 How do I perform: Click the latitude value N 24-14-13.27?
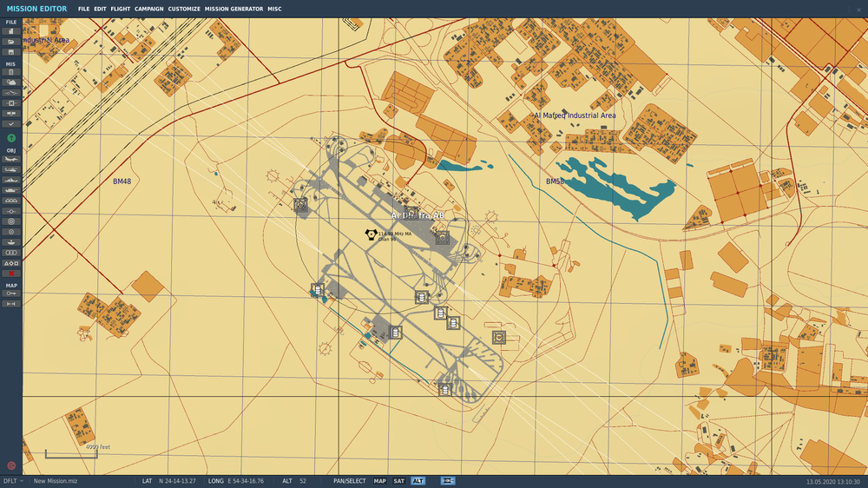(177, 481)
